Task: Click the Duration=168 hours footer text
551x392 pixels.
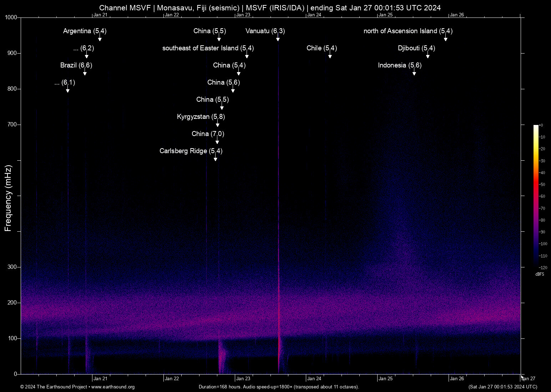Action: click(x=279, y=387)
